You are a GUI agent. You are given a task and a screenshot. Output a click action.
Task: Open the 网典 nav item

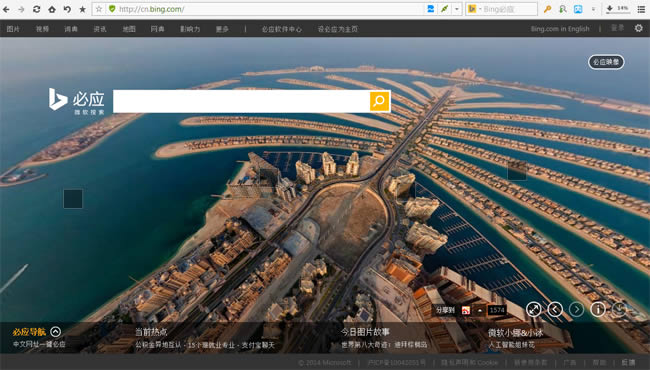[158, 29]
